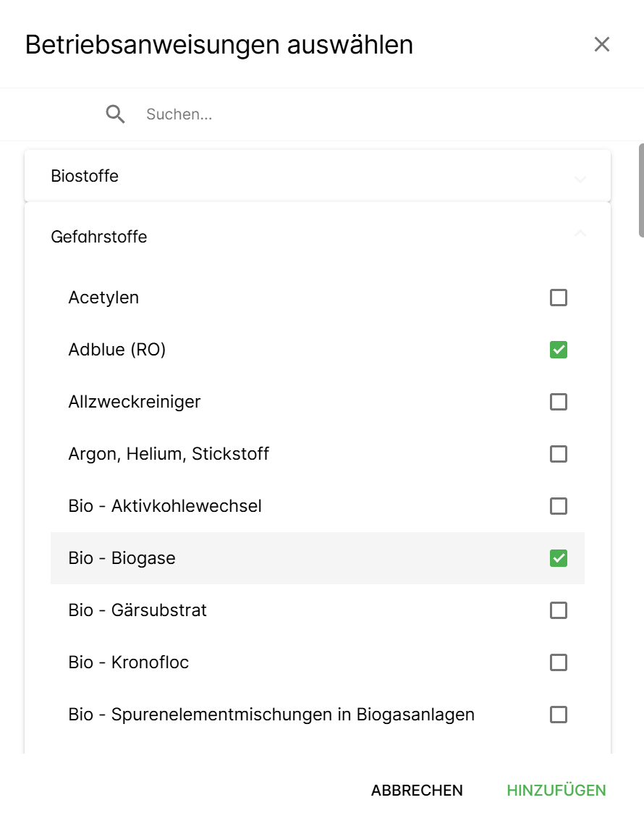This screenshot has height=821, width=644.
Task: Expand the Biostoffe section chevron
Action: tap(580, 178)
